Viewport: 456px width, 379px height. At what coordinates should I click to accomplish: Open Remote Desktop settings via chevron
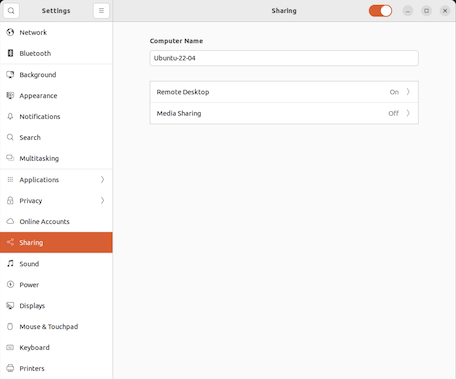[x=408, y=92]
